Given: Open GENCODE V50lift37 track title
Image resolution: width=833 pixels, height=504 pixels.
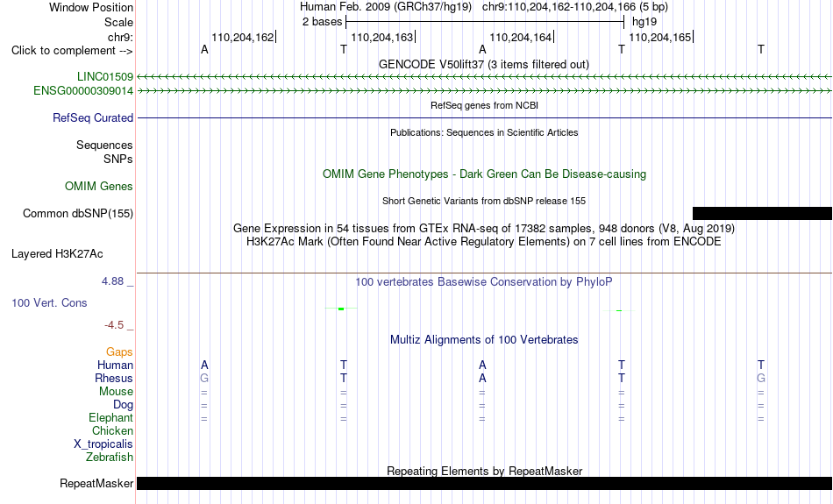Looking at the screenshot, I should (x=484, y=65).
